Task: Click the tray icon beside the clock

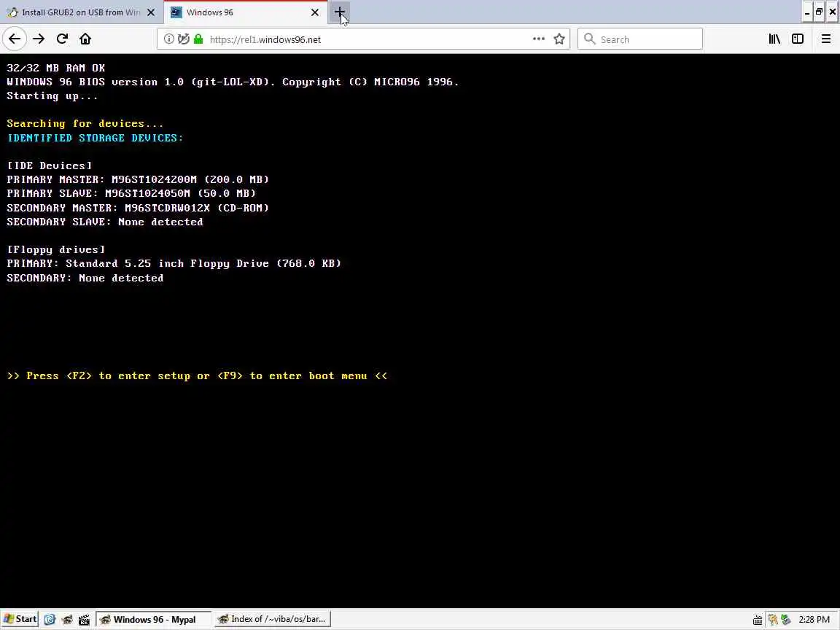Action: [786, 620]
